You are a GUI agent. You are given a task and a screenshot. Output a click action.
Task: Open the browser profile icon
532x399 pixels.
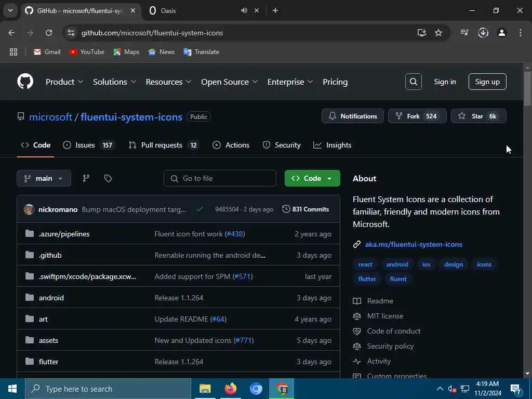[x=502, y=33]
